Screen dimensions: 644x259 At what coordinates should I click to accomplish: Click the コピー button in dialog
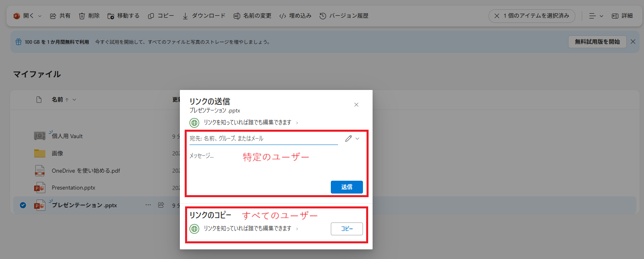tap(346, 228)
